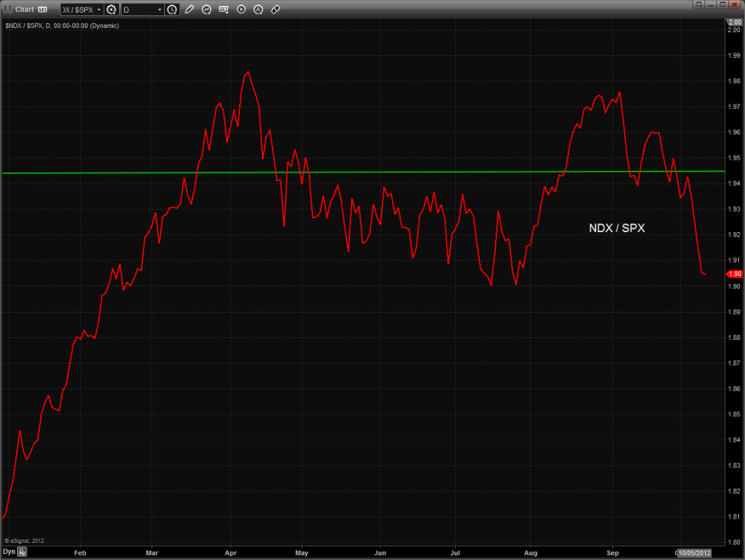Open the chart type selector icon
This screenshot has height=560, width=745.
[x=206, y=9]
